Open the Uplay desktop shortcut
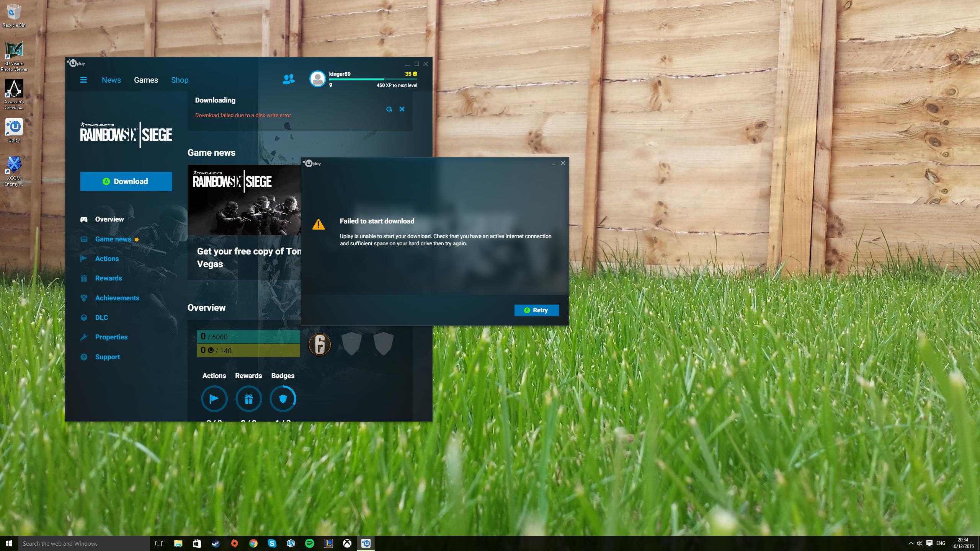The image size is (980, 551). pos(14,130)
